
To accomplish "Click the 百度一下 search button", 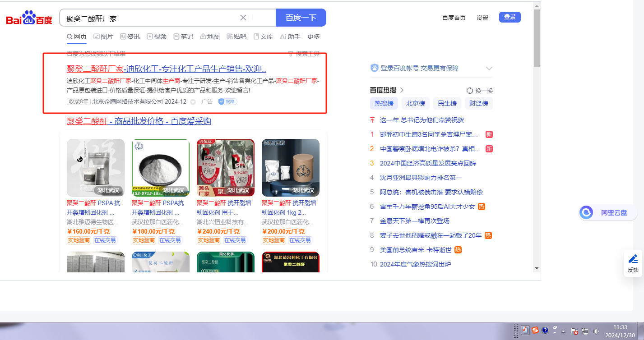I will (301, 18).
